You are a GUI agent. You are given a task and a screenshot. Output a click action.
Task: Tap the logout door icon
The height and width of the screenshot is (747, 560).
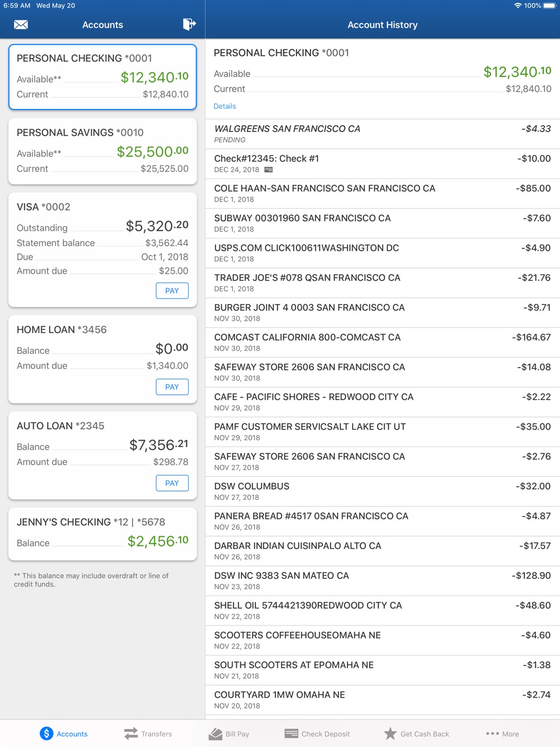click(x=189, y=24)
